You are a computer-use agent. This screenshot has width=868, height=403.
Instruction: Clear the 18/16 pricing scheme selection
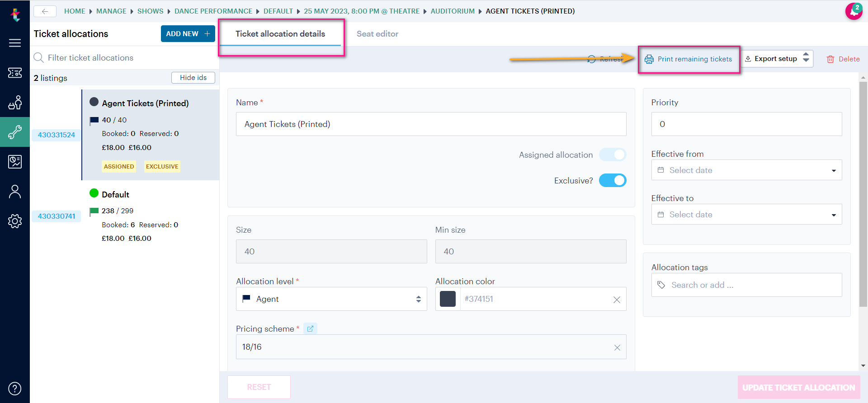(x=617, y=347)
